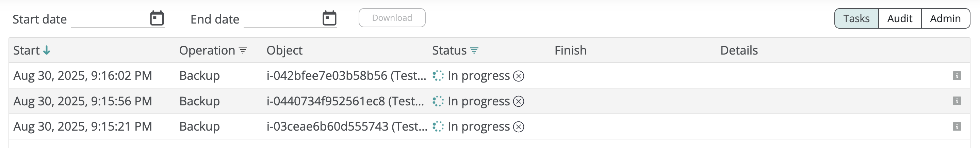Show info for the 9:16:02 PM backup
This screenshot has height=148, width=980.
pos(957,75)
